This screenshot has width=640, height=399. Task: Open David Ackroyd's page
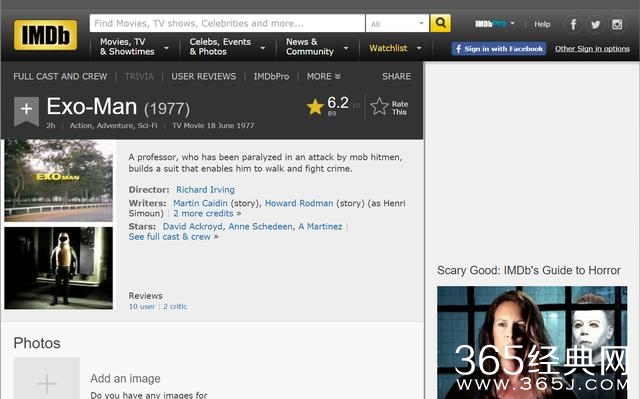click(193, 226)
